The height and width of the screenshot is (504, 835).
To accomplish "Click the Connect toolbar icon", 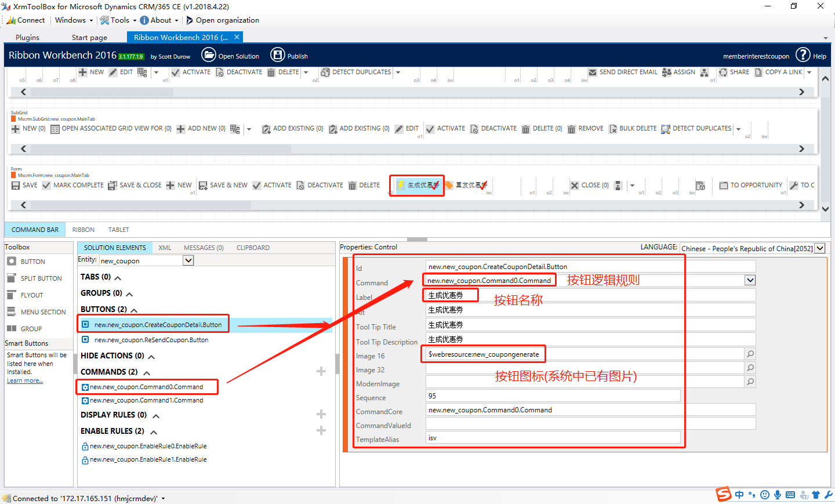I will tap(11, 20).
